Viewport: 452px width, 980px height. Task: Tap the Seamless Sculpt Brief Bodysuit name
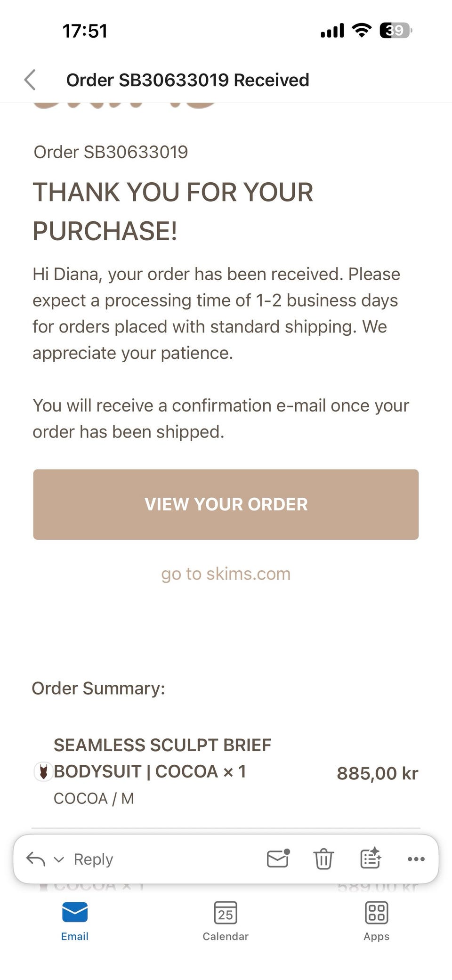click(x=162, y=758)
